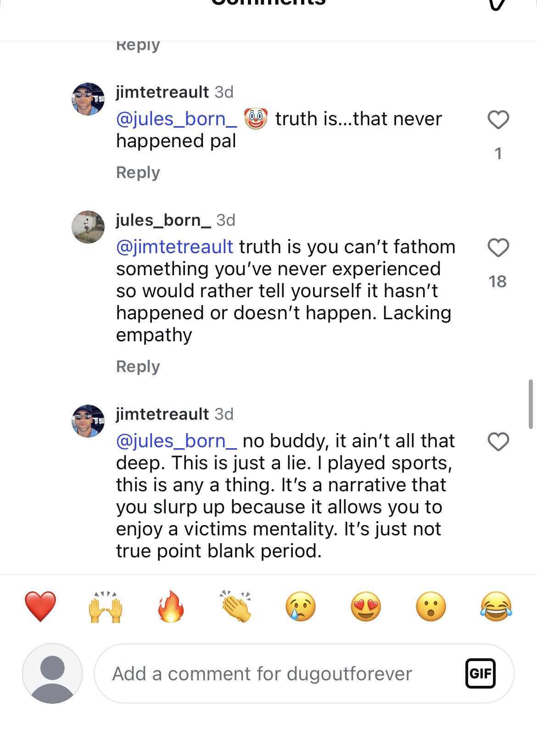Screen dimensions: 537x756
Task: Open the @jimtetreault mention link
Action: pyautogui.click(x=174, y=247)
